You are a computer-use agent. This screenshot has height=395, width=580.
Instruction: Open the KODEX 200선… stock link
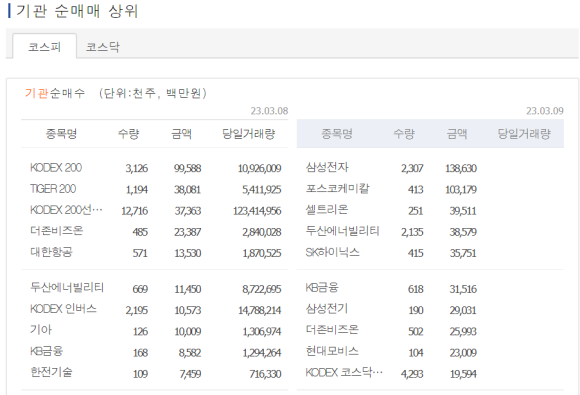tap(66, 210)
